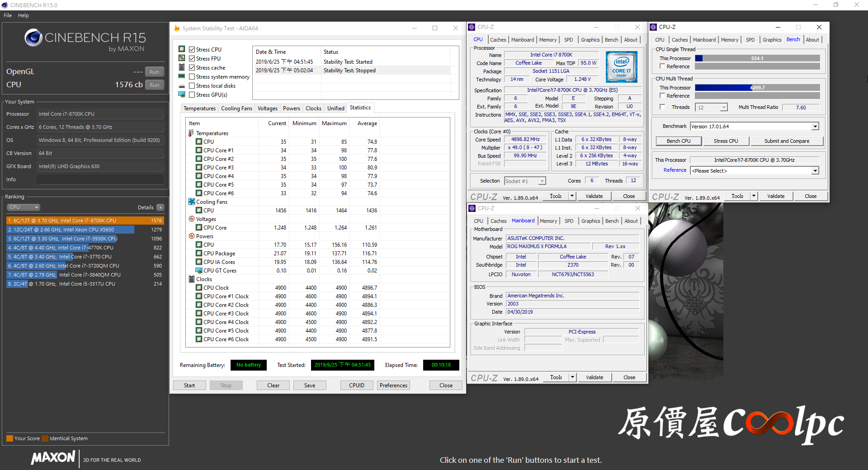Click the CPU-Z icon in the CPU tab window title
Image resolution: width=868 pixels, height=470 pixels.
point(472,27)
